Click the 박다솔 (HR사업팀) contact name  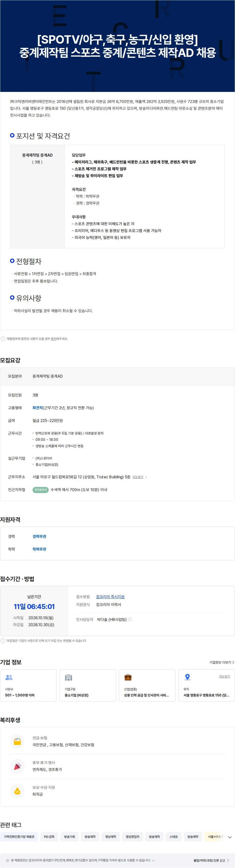click(x=112, y=620)
